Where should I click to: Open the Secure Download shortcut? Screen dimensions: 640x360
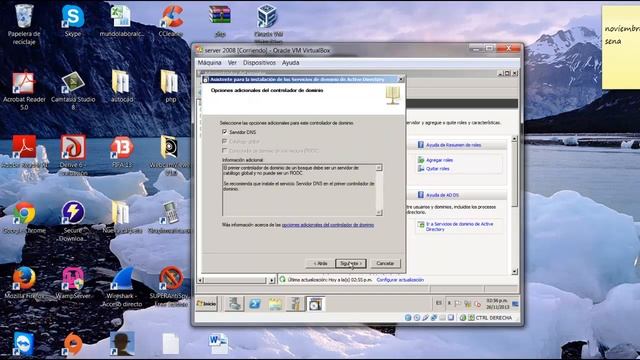73,220
